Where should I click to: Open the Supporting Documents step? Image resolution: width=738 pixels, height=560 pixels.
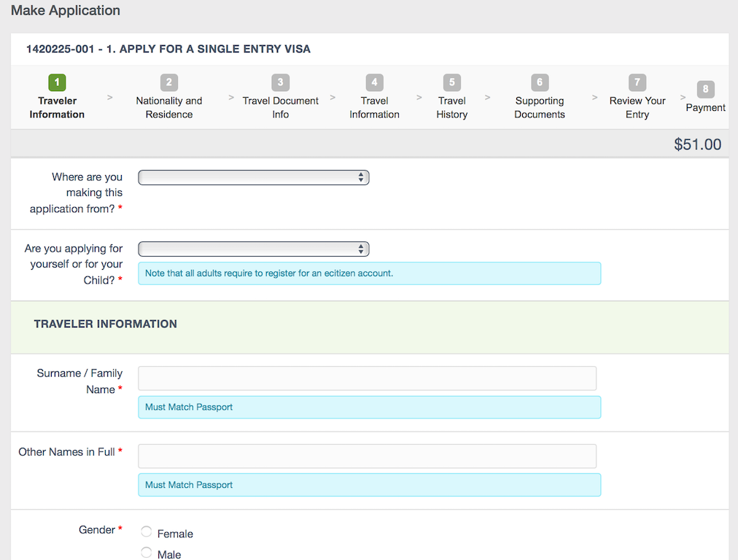tap(539, 107)
